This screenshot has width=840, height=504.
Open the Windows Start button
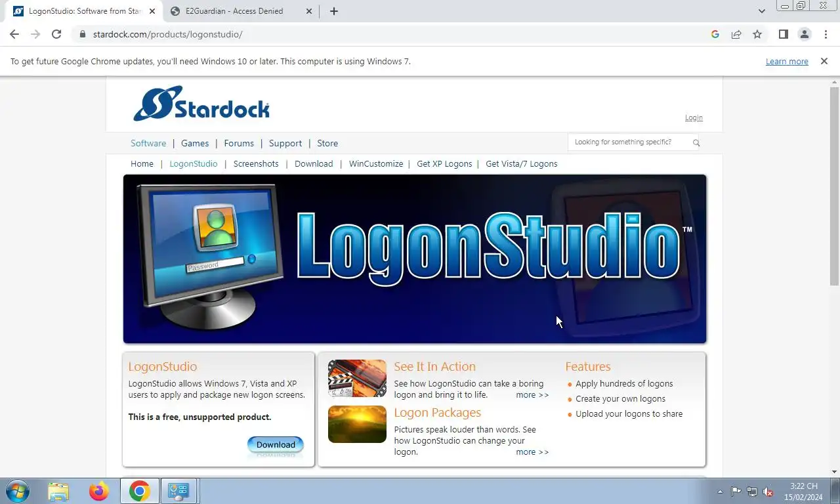coord(16,491)
